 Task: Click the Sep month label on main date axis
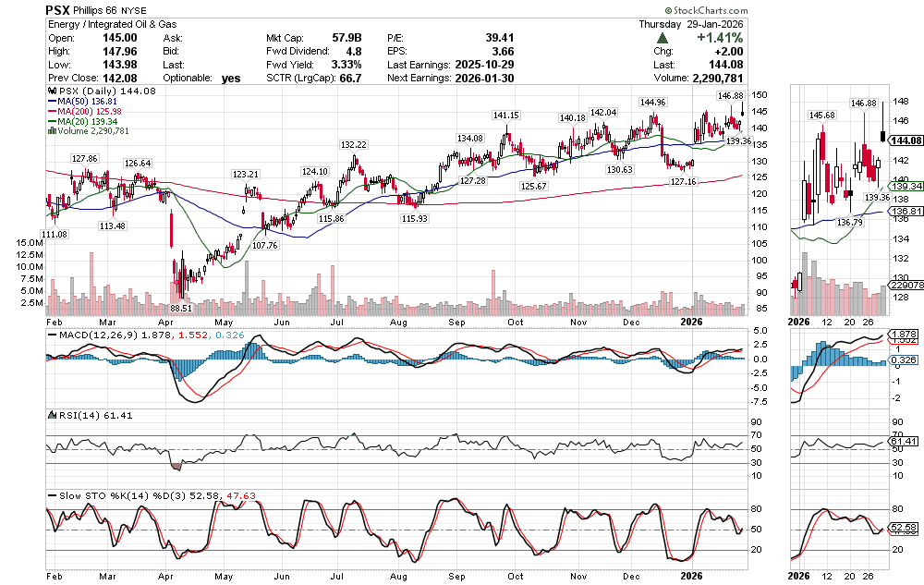click(458, 323)
